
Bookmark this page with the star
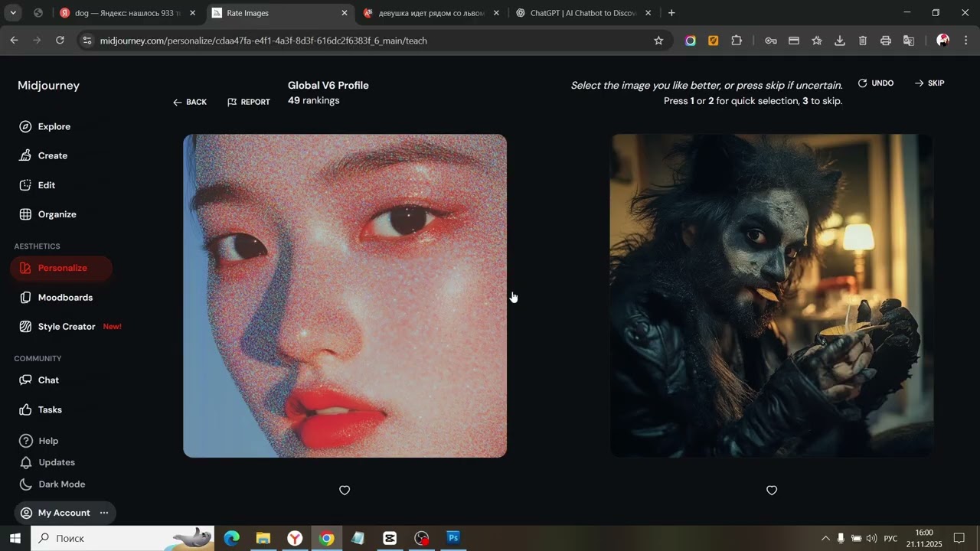pyautogui.click(x=658, y=41)
